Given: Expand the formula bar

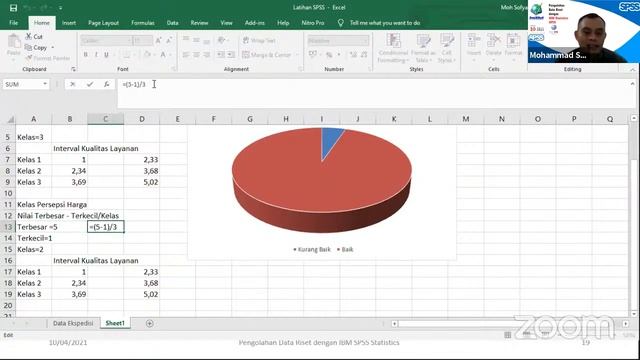Looking at the screenshot, I should [633, 84].
